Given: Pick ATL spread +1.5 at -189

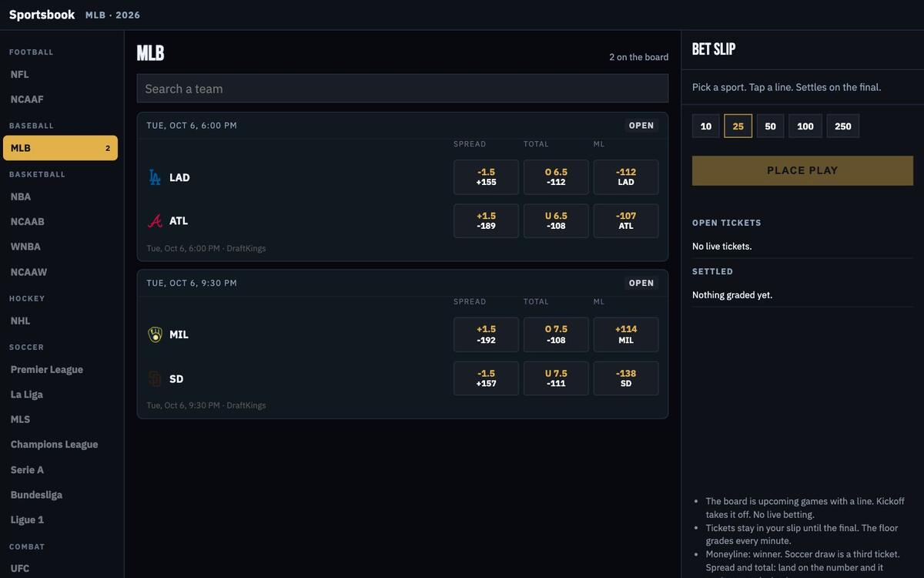Looking at the screenshot, I should [486, 221].
